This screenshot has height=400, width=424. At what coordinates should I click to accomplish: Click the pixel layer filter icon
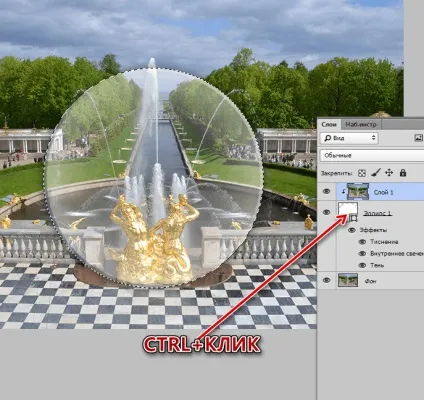click(x=418, y=138)
